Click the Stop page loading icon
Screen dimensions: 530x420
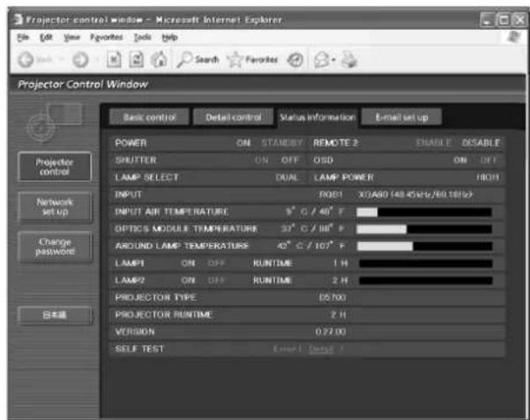[114, 60]
